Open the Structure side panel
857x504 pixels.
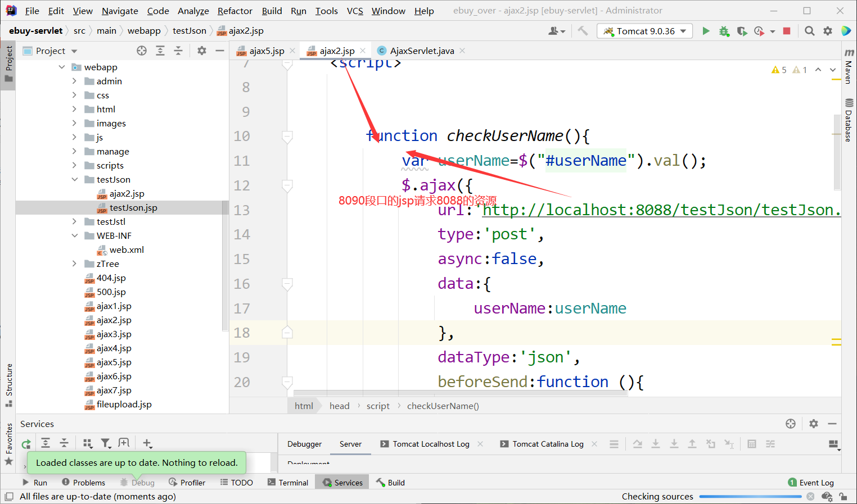[9, 384]
